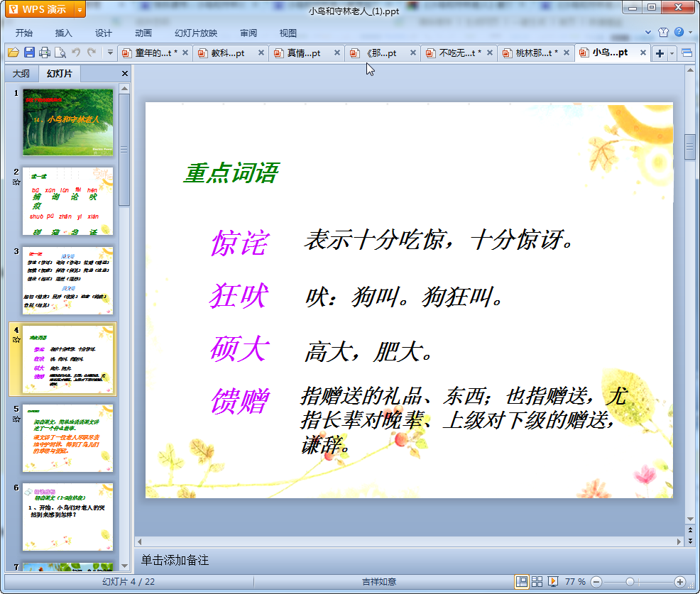700x594 pixels.
Task: Open the 审阅 menu tab
Action: [x=248, y=33]
